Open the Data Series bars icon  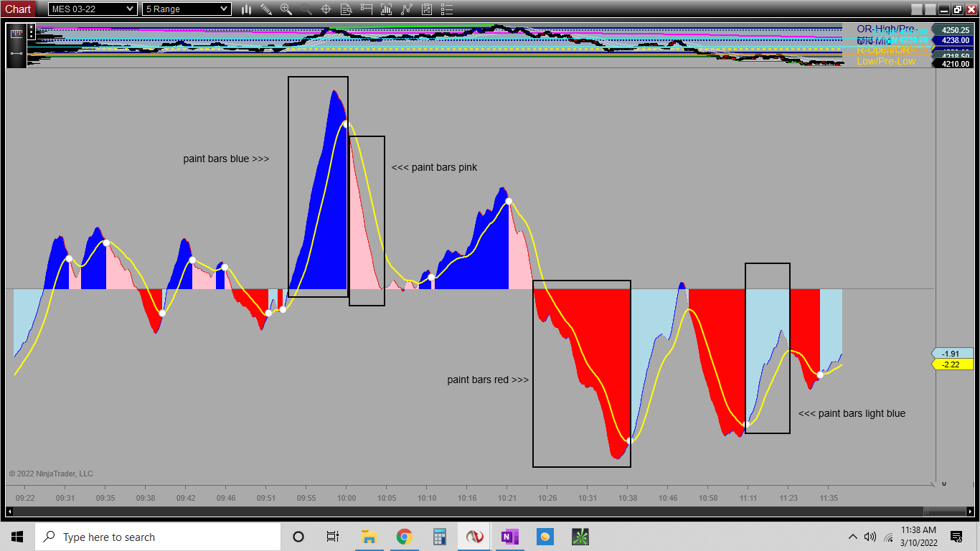[386, 9]
